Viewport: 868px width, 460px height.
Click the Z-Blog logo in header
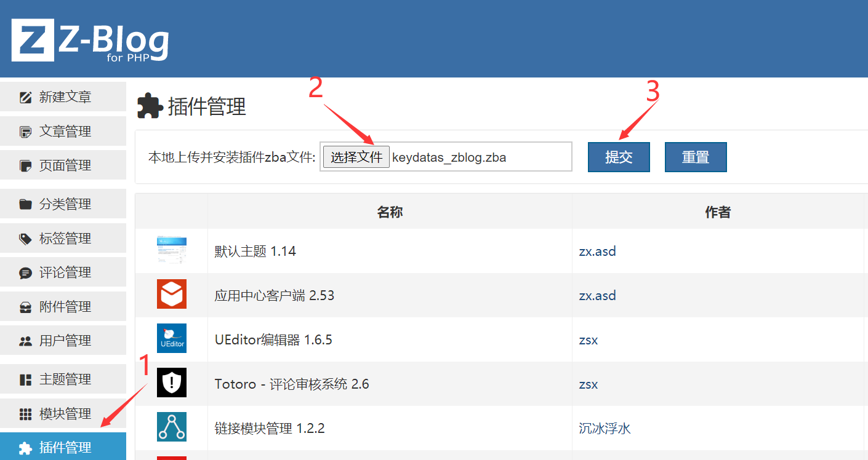tap(90, 40)
